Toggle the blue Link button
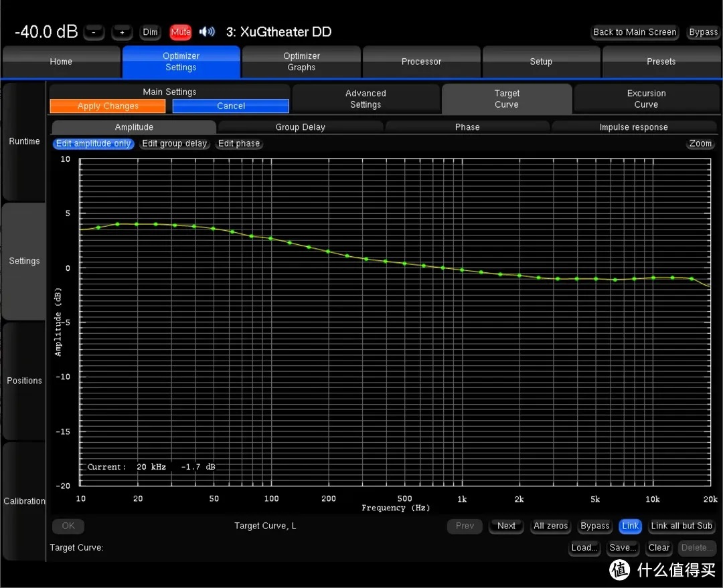Image resolution: width=723 pixels, height=588 pixels. (631, 526)
